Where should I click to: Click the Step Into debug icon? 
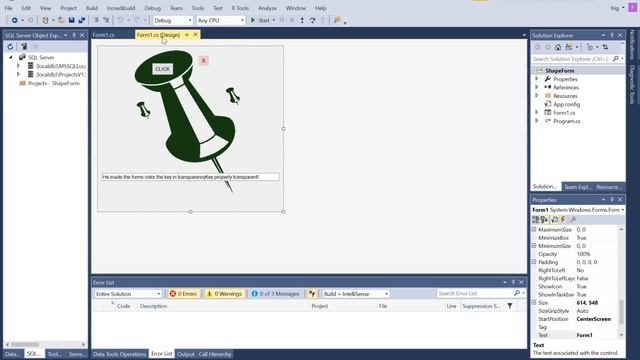click(x=302, y=20)
